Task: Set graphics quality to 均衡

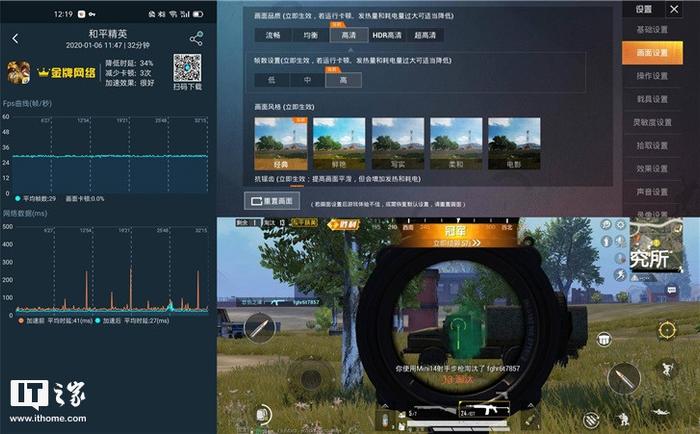Action: coord(310,35)
